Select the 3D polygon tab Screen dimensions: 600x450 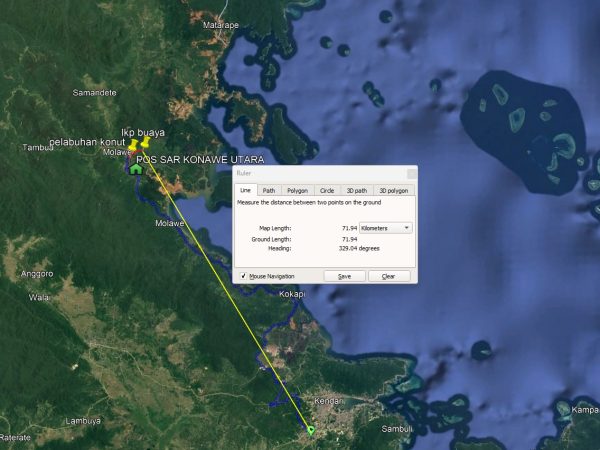click(391, 190)
